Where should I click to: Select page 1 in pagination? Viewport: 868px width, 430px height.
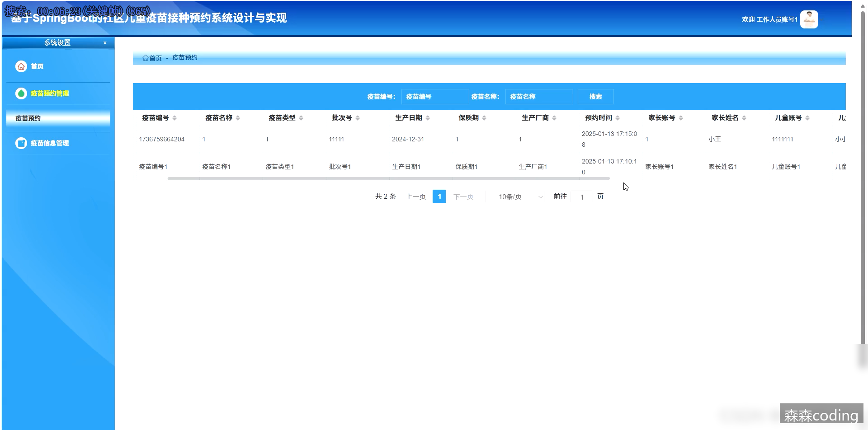click(x=439, y=196)
